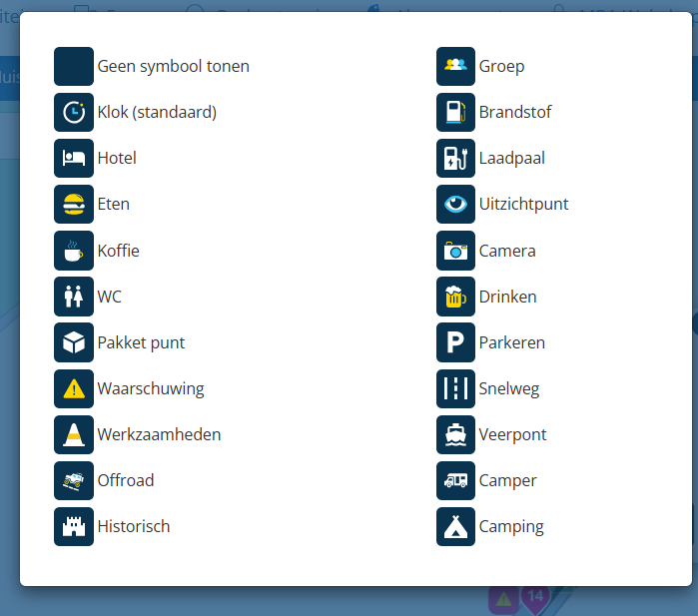Click the 'Camper' text label
The image size is (698, 616).
click(507, 480)
